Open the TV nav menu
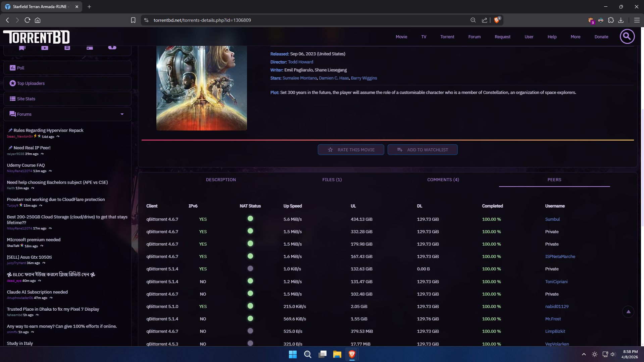Viewport: 644px width, 362px height. pos(424,37)
